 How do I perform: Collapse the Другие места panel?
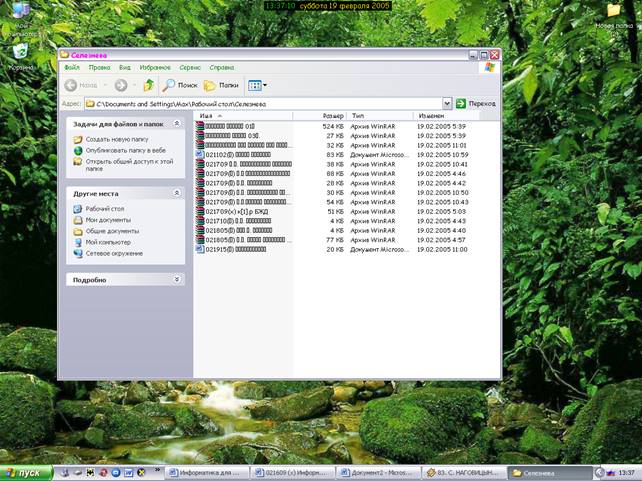pos(177,192)
